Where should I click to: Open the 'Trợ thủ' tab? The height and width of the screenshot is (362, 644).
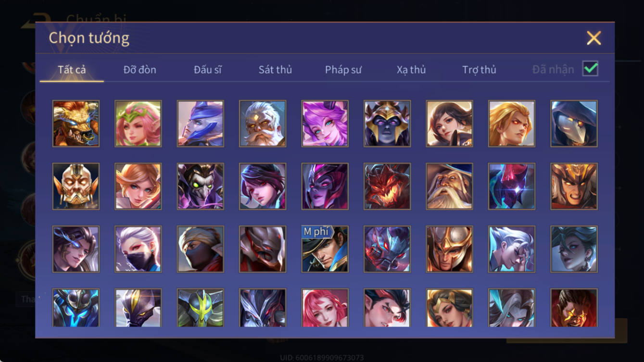coord(479,70)
